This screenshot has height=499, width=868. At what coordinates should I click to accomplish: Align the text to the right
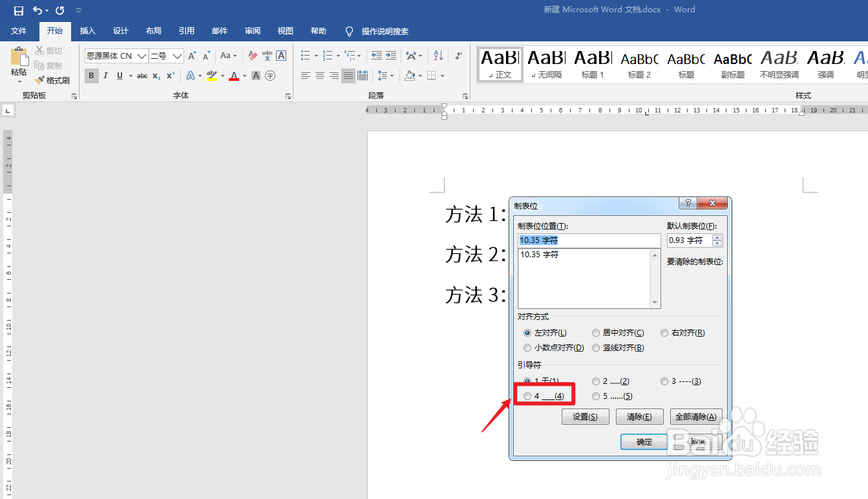coord(334,76)
